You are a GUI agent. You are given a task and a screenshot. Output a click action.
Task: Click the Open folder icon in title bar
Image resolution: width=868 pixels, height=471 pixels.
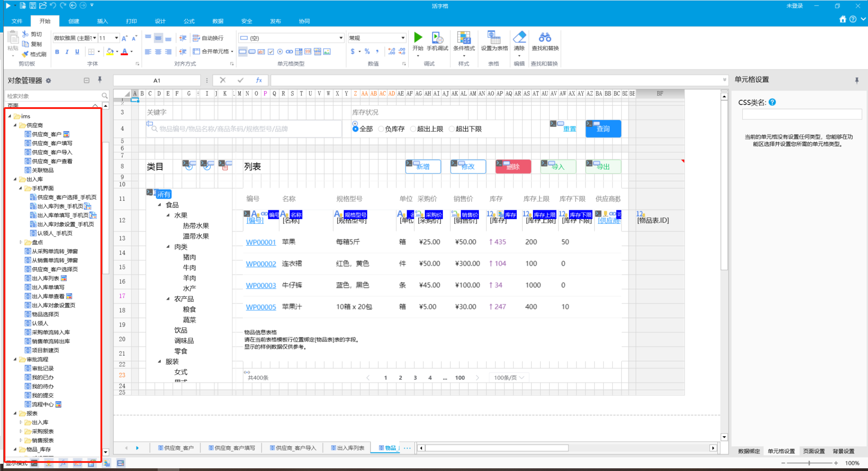pos(43,5)
